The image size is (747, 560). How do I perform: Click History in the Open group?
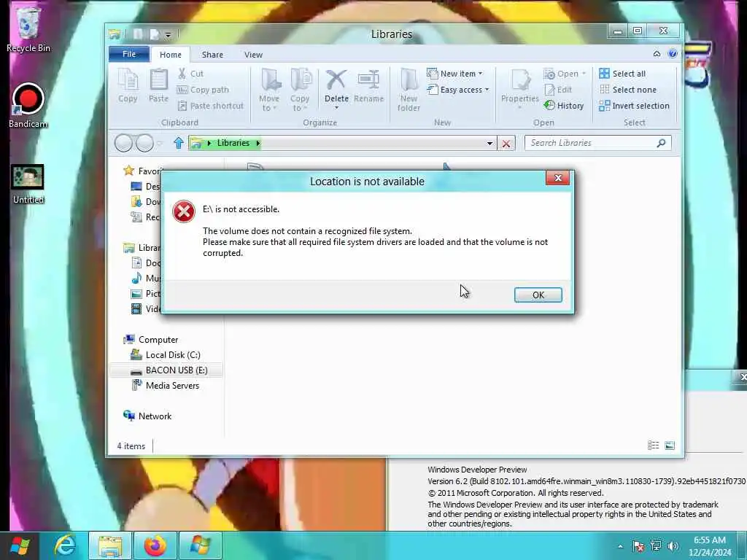click(564, 106)
